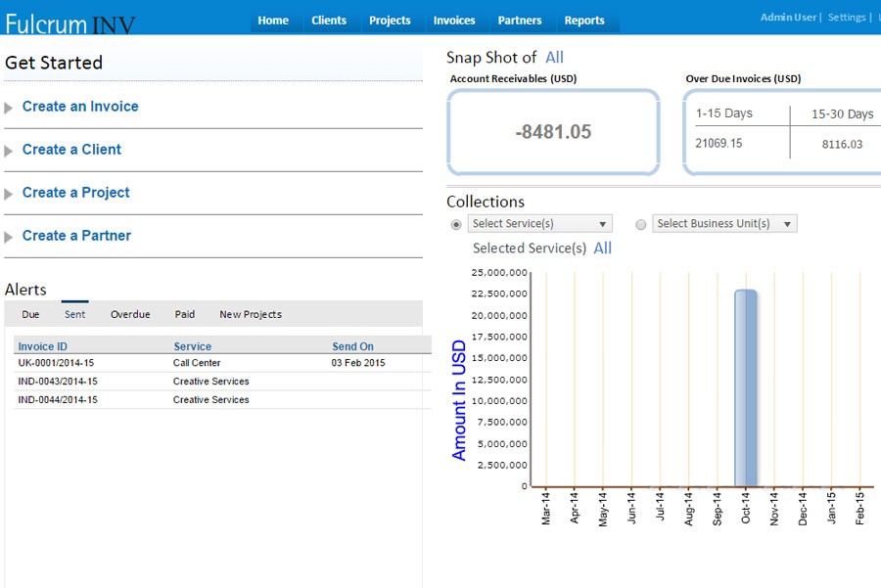
Task: Select the Select Service(s) radio button
Action: pyautogui.click(x=454, y=223)
